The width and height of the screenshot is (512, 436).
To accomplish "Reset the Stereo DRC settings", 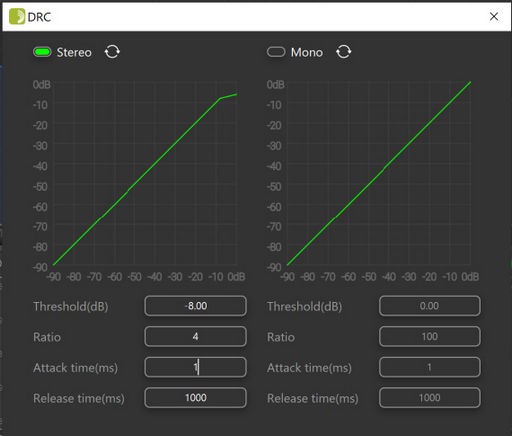I will 112,52.
